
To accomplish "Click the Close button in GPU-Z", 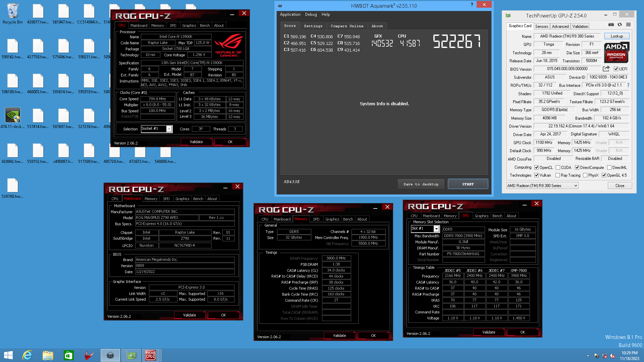I will click(620, 186).
